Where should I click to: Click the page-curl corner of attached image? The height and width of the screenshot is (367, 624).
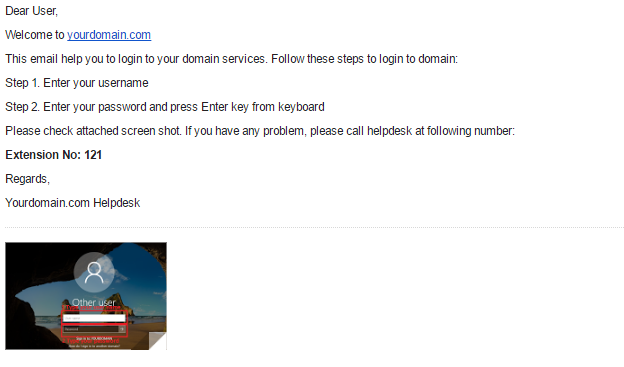pyautogui.click(x=158, y=341)
